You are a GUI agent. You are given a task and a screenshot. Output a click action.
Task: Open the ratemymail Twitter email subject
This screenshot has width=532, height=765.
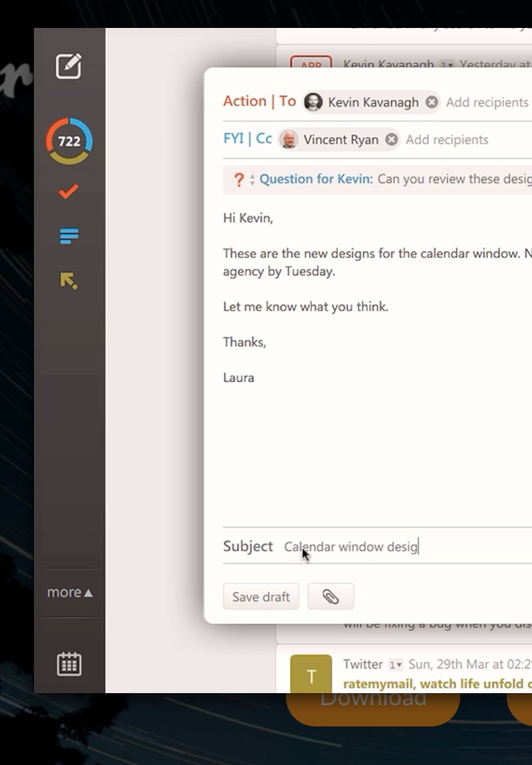[438, 684]
